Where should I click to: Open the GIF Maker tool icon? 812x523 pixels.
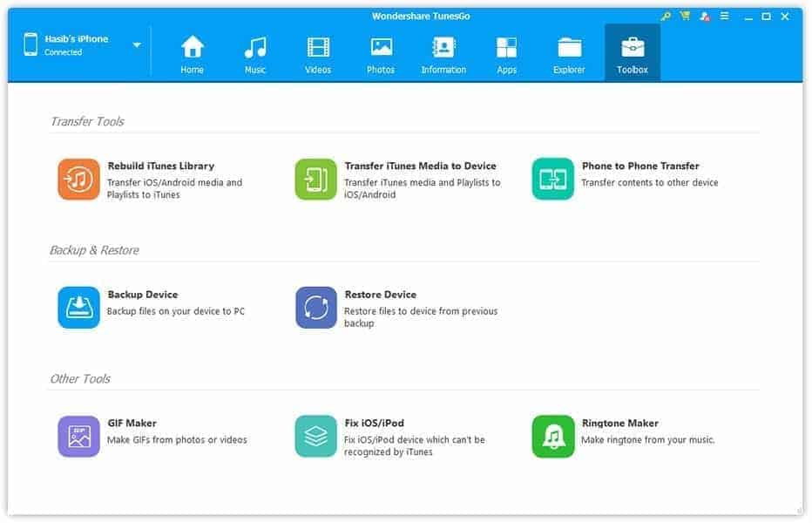[x=78, y=436]
